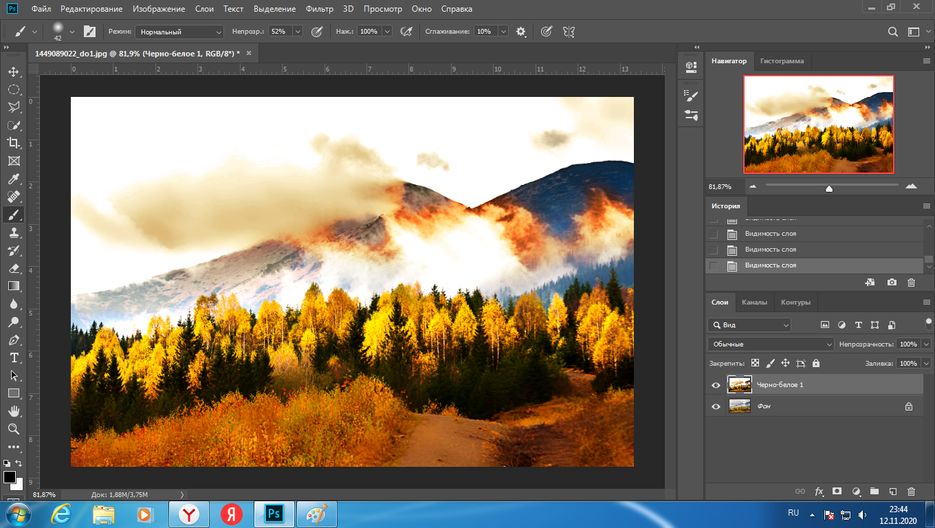Add layer style fx icon
Screen dimensions: 935x528
point(819,492)
